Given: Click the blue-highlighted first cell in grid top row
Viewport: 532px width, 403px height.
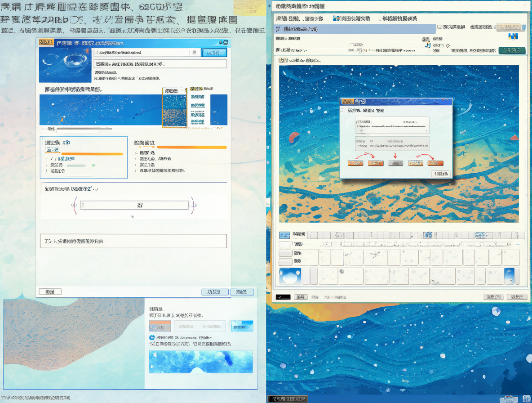Looking at the screenshot, I should click(284, 235).
